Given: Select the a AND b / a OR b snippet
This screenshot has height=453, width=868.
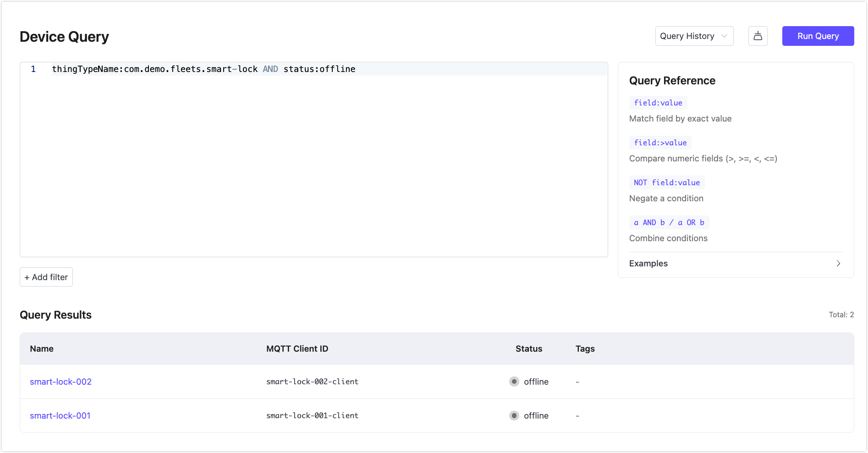Looking at the screenshot, I should (x=669, y=222).
